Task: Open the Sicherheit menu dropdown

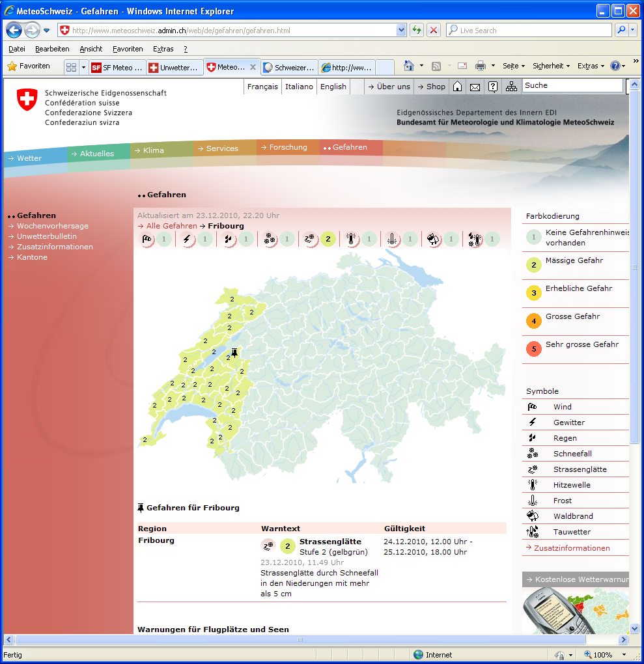Action: [x=551, y=66]
